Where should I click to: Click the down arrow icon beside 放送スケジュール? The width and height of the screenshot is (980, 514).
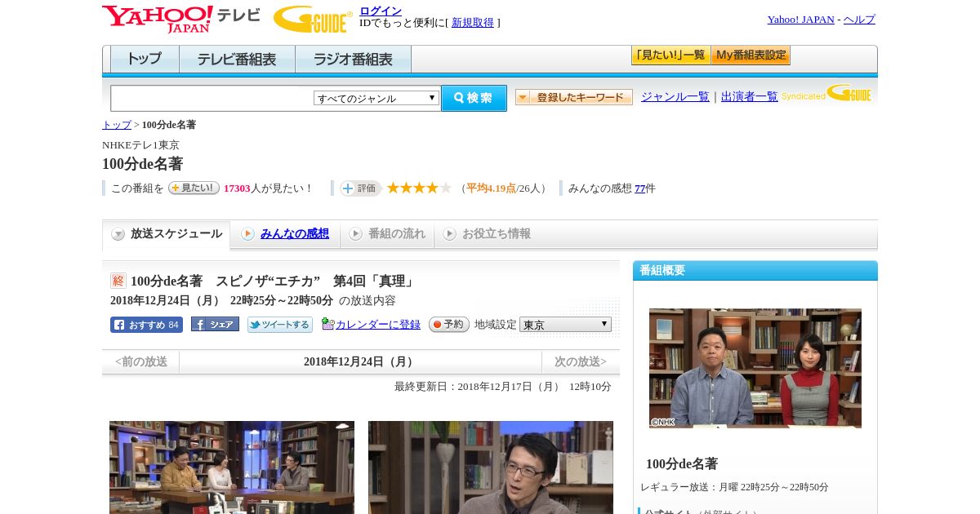(118, 234)
